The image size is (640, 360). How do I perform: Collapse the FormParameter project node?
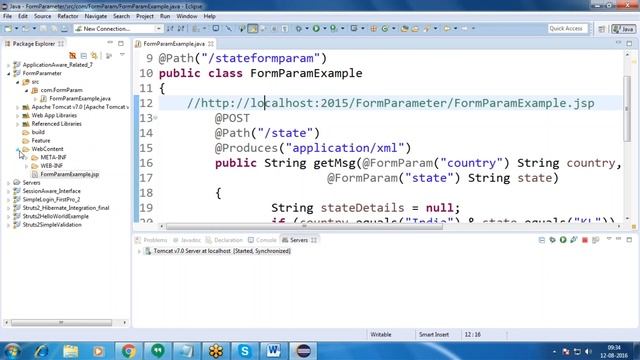9,73
